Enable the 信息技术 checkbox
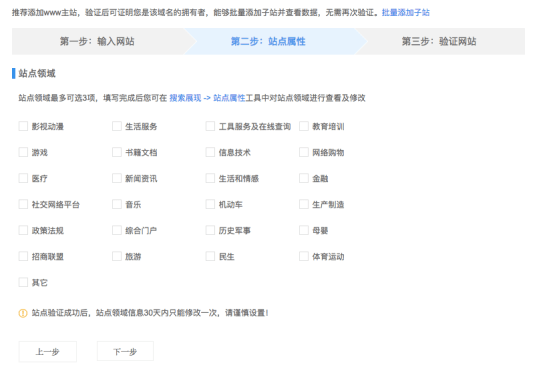Screen dimensions: 545x377 (x=210, y=152)
